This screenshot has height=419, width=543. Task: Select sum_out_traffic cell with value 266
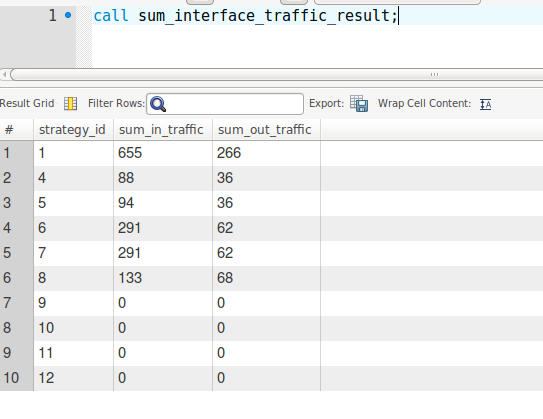click(266, 153)
